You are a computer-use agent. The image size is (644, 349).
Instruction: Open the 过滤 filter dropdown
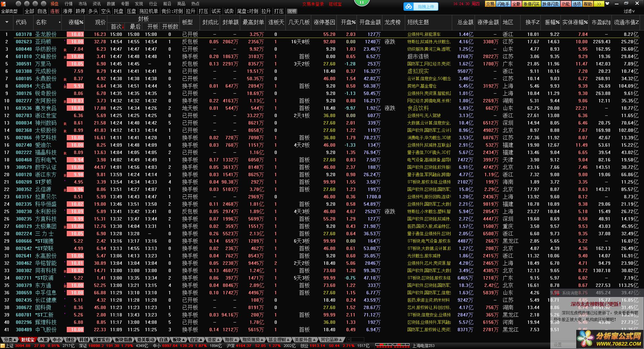[629, 11]
